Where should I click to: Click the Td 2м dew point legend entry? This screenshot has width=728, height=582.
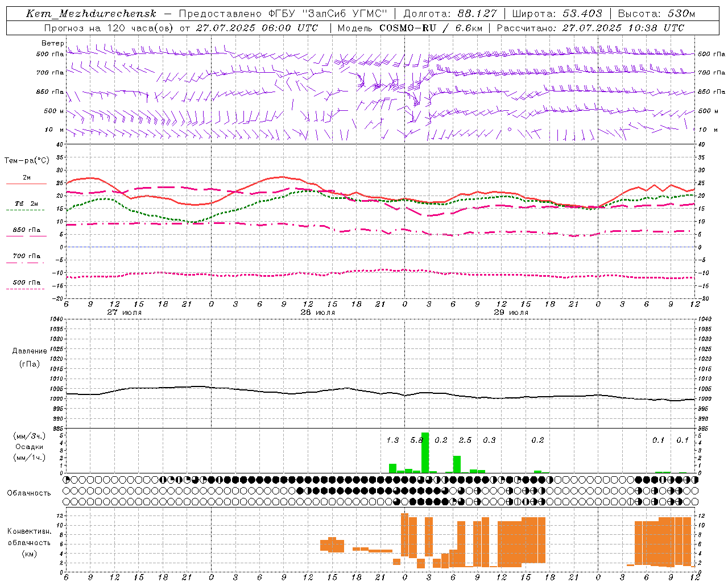pyautogui.click(x=26, y=203)
